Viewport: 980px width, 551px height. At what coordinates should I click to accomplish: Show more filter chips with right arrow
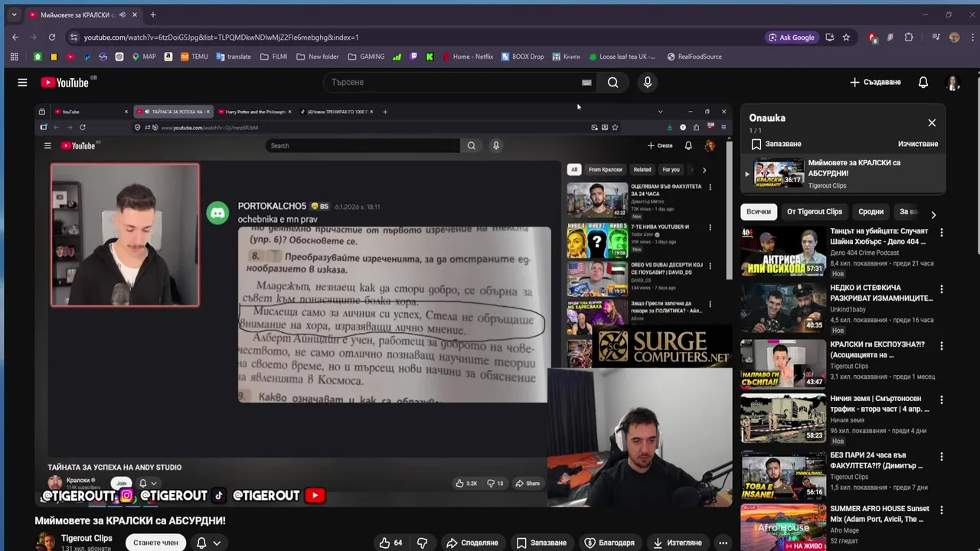coord(933,215)
